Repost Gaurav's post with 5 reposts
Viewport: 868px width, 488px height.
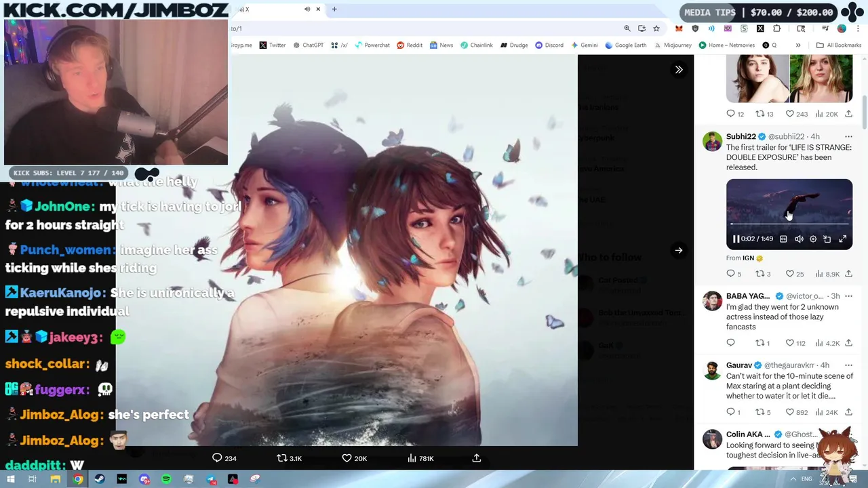[764, 412]
